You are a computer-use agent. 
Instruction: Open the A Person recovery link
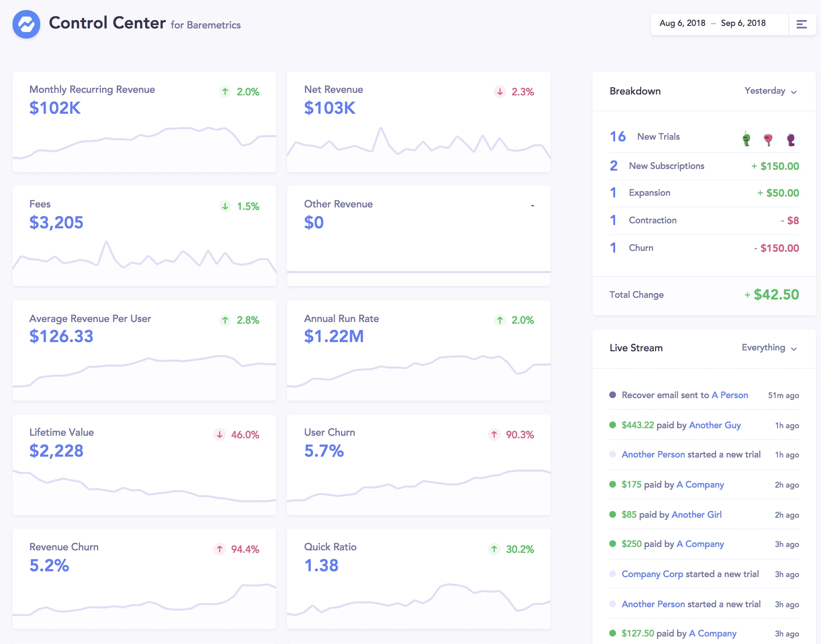(x=729, y=395)
